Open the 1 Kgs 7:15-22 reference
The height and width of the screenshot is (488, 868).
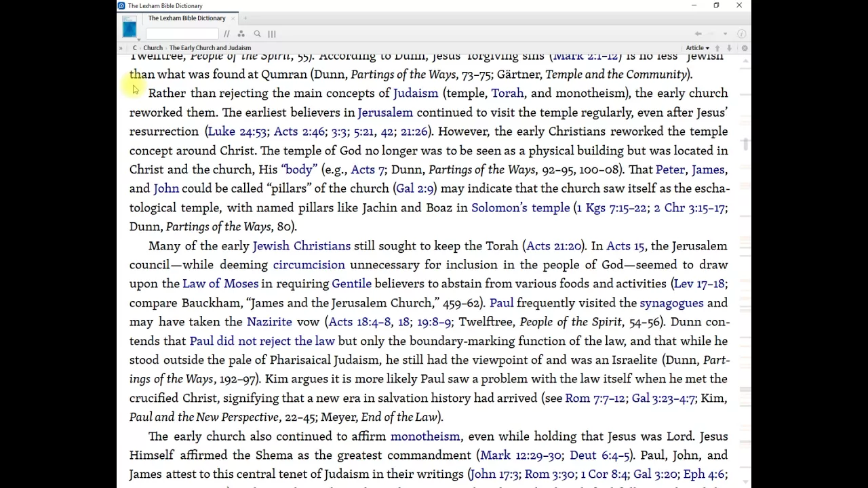612,208
